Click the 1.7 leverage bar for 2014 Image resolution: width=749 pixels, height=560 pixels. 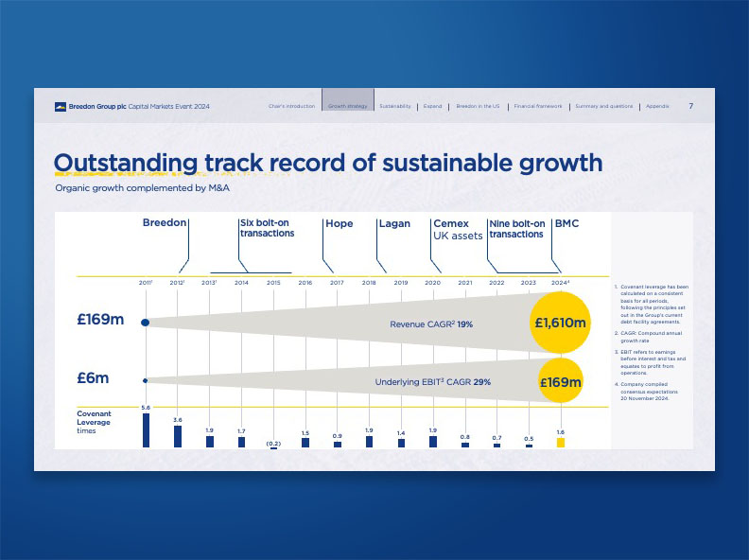click(x=242, y=443)
